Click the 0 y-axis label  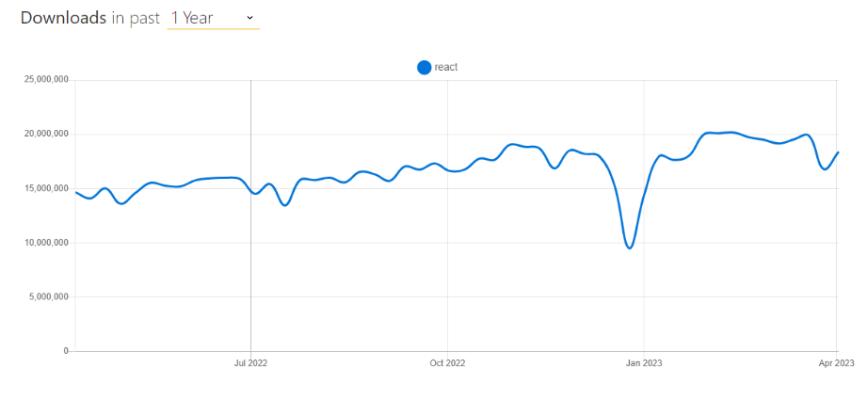[66, 351]
